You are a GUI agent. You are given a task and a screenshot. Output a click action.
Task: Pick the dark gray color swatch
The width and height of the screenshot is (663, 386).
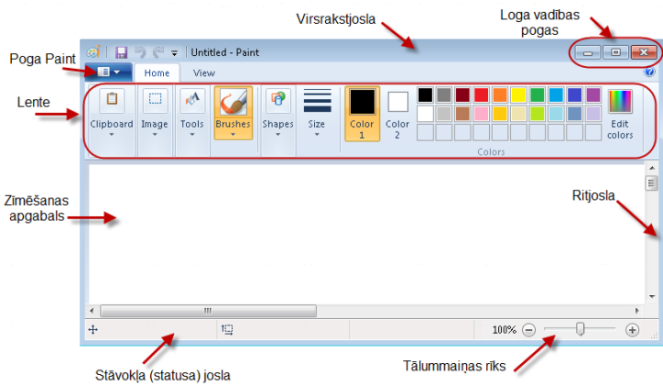pos(444,95)
